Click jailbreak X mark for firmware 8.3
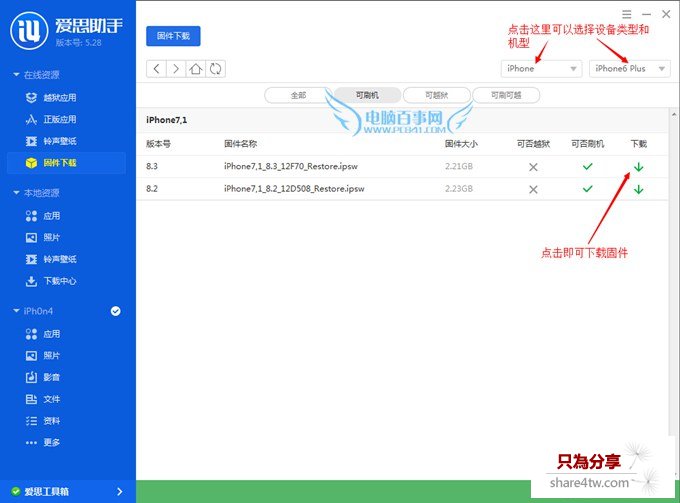 [x=533, y=167]
